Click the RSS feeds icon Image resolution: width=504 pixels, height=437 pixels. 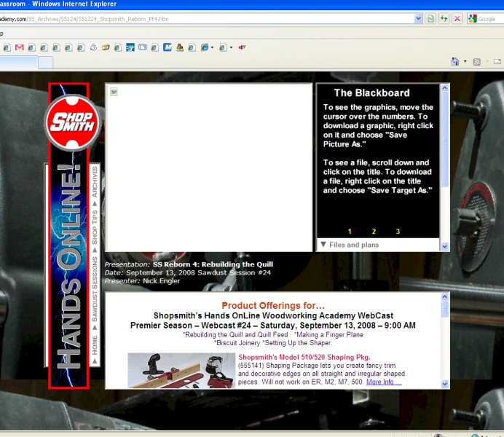(476, 62)
